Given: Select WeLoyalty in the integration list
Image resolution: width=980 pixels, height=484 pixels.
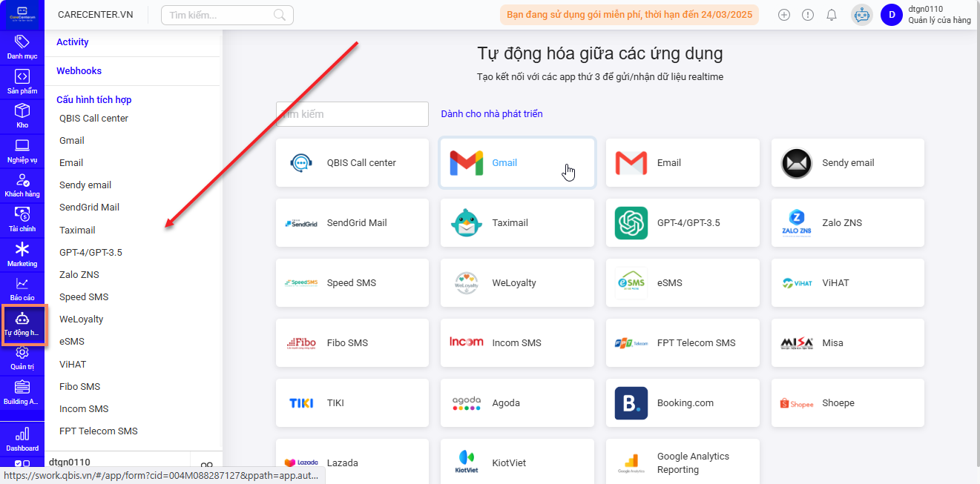Looking at the screenshot, I should coord(82,319).
